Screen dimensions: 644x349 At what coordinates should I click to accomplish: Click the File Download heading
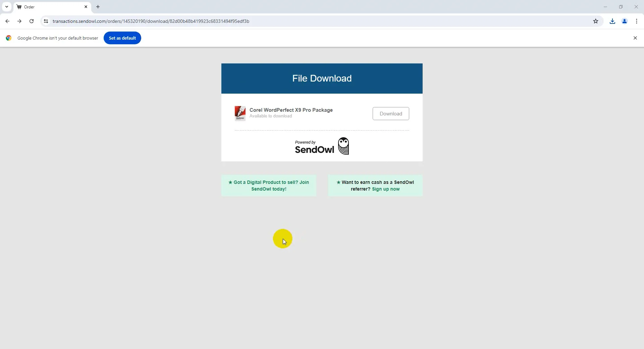(x=322, y=78)
